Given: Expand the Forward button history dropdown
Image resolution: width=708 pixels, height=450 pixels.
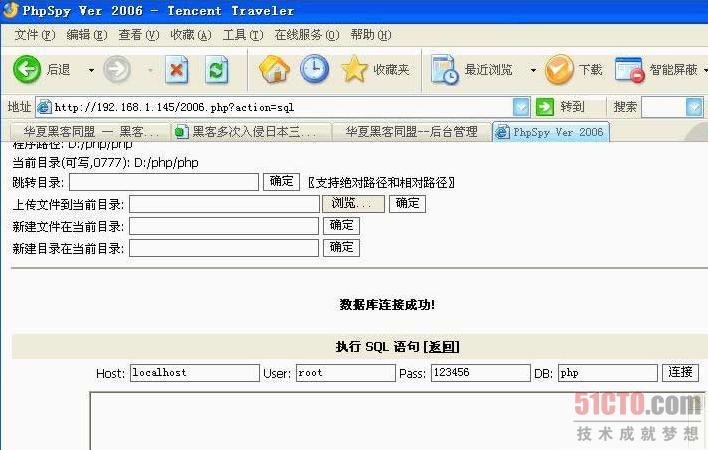Looking at the screenshot, I should coord(150,70).
